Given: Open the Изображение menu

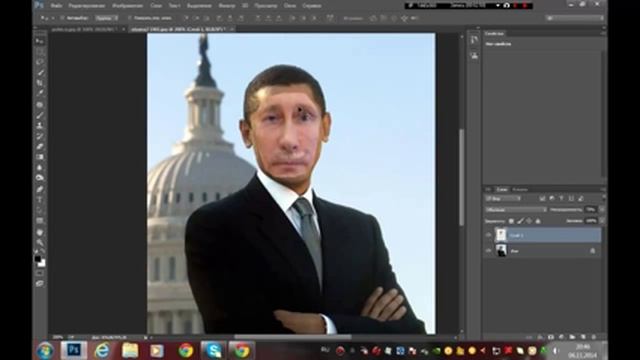Looking at the screenshot, I should point(127,6).
